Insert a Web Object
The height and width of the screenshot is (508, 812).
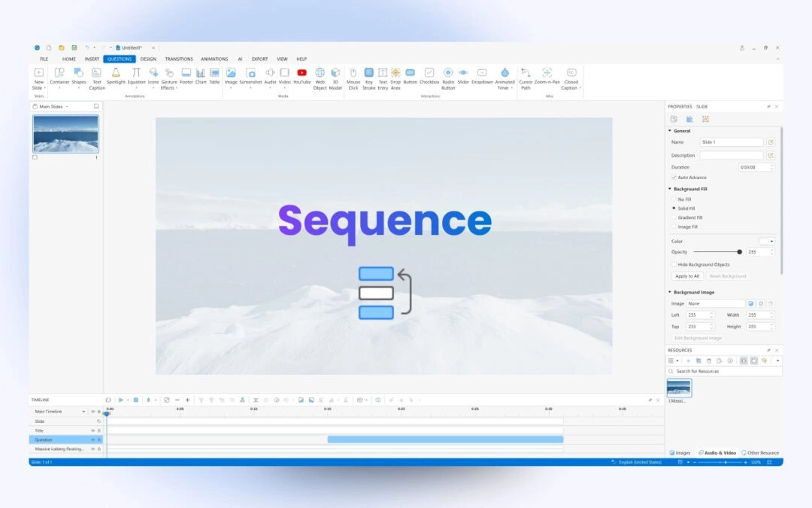(x=320, y=79)
